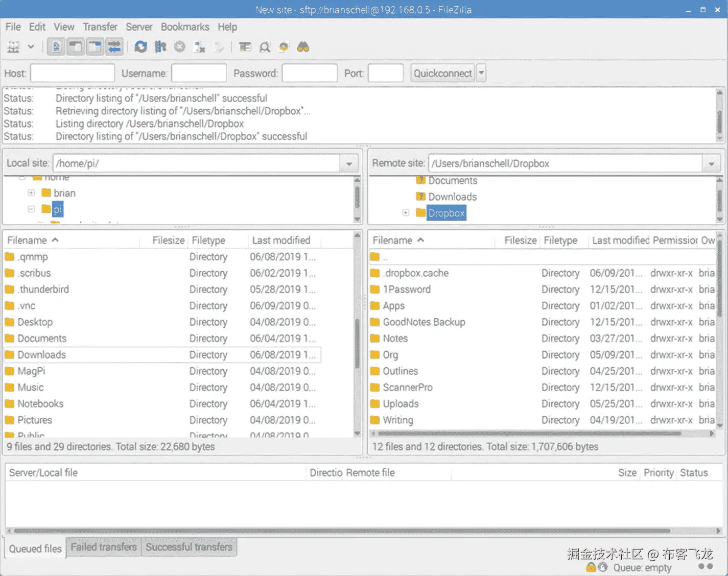
Task: Expand the Dropbox folder in remote tree
Action: pyautogui.click(x=406, y=213)
